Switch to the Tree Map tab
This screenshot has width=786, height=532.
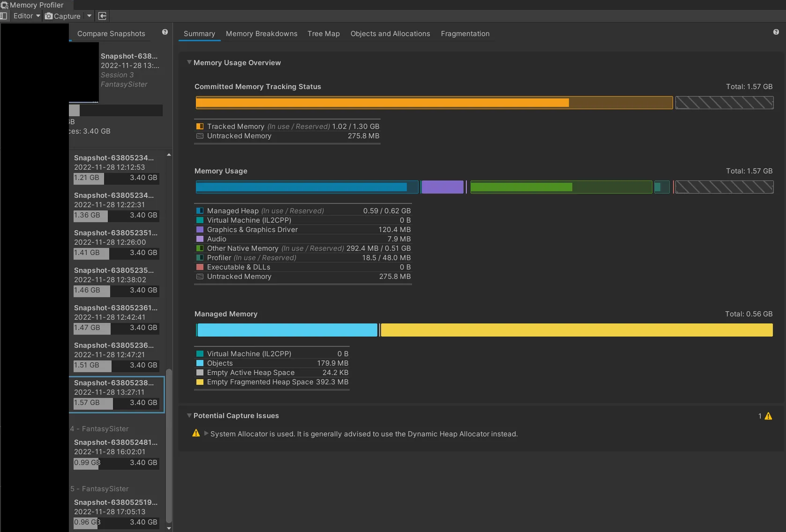pyautogui.click(x=323, y=34)
